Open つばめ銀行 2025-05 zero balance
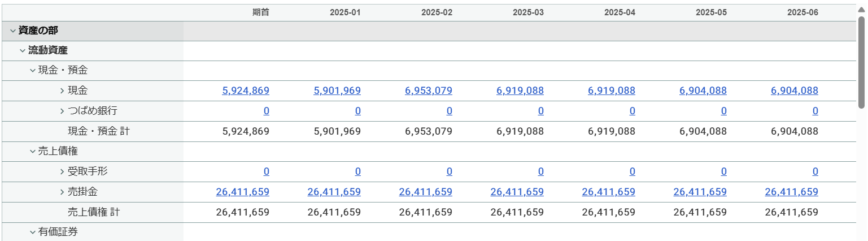 coord(724,111)
